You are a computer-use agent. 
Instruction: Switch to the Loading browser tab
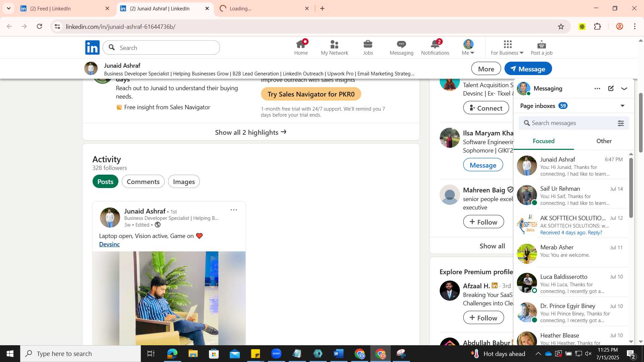coord(265,8)
